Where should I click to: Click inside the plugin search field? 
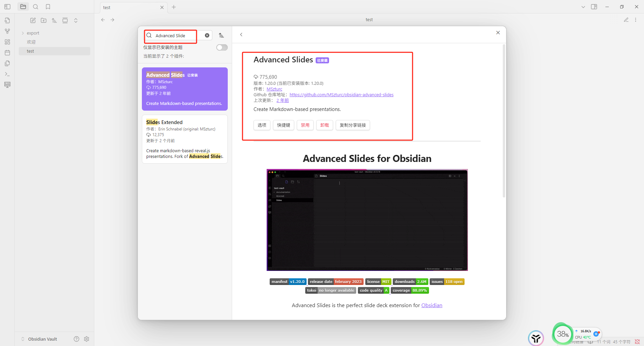174,35
